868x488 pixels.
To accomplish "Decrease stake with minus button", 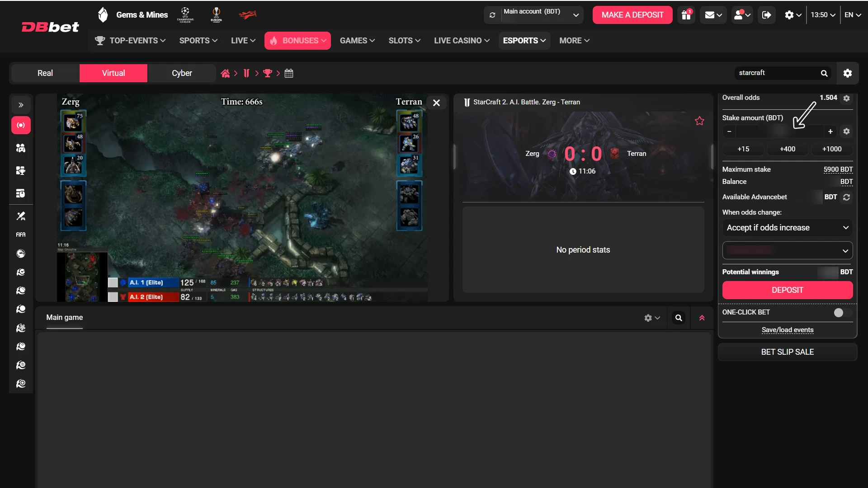I will pyautogui.click(x=729, y=131).
